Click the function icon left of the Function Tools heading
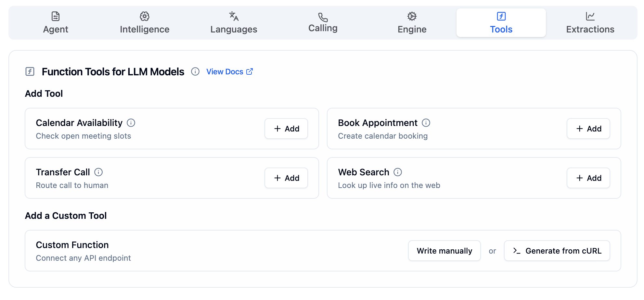644x300 pixels. tap(30, 71)
